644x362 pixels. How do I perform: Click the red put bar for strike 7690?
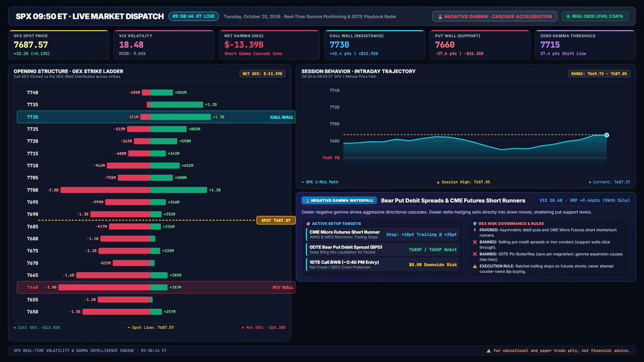(x=120, y=214)
